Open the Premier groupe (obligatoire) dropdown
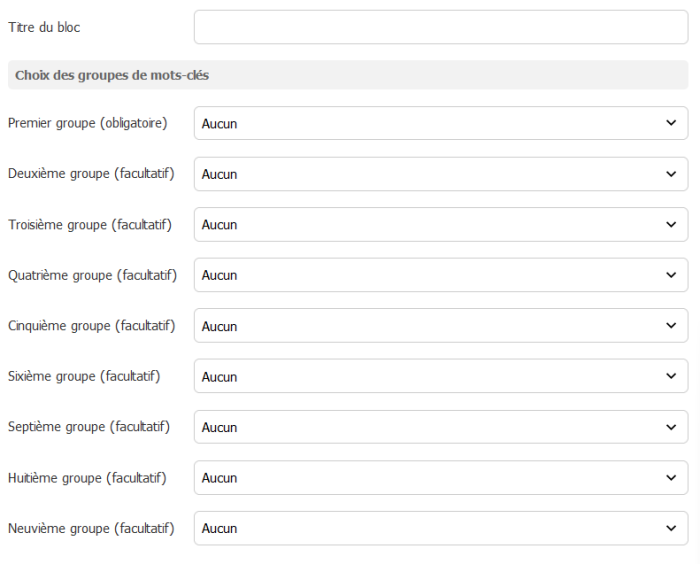This screenshot has width=700, height=564. coord(440,123)
